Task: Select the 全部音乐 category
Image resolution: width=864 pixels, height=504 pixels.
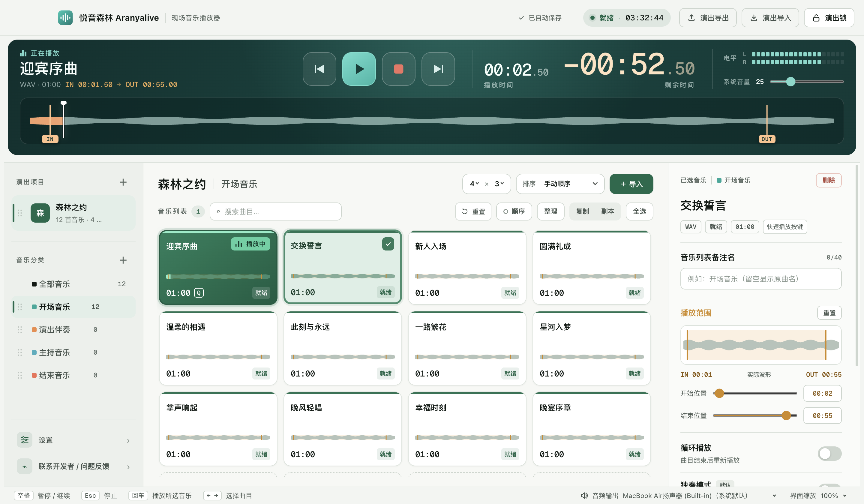Action: pyautogui.click(x=74, y=284)
